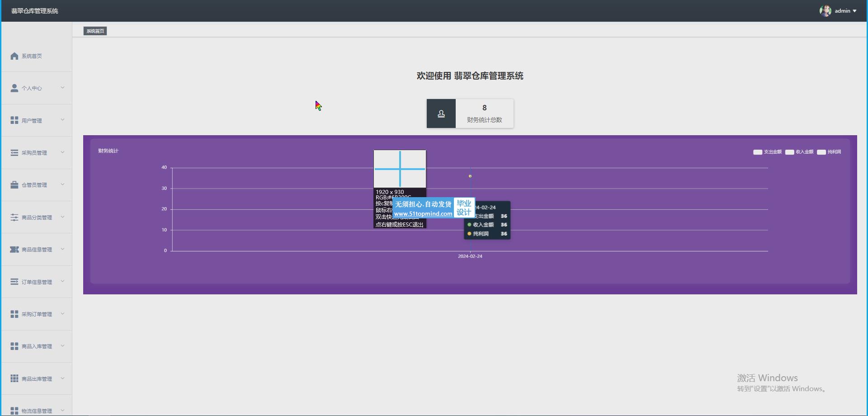Click the home icon beside 系统首页
The width and height of the screenshot is (868, 416).
[x=14, y=56]
